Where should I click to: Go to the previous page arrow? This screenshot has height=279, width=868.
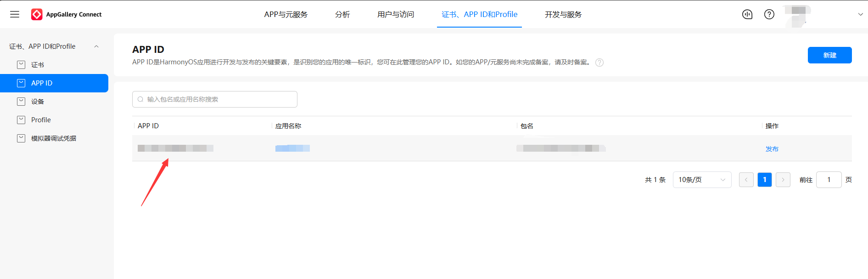pos(746,180)
